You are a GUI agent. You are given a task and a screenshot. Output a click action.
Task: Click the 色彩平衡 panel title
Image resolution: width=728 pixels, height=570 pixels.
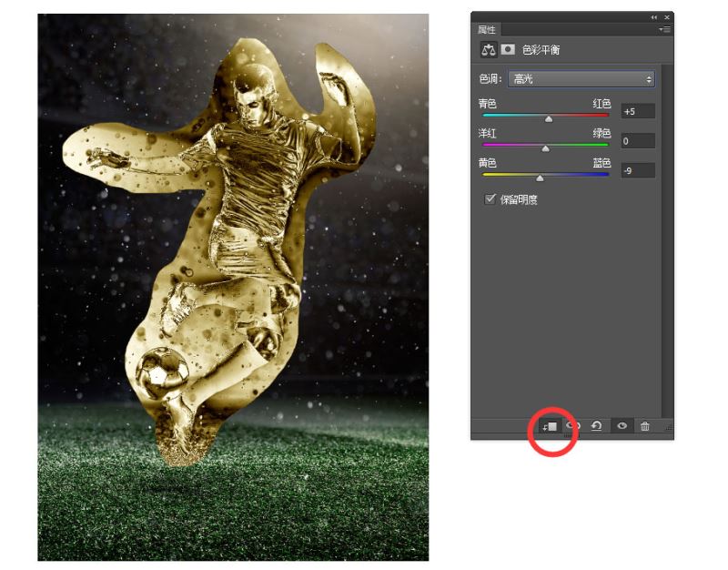pyautogui.click(x=543, y=50)
